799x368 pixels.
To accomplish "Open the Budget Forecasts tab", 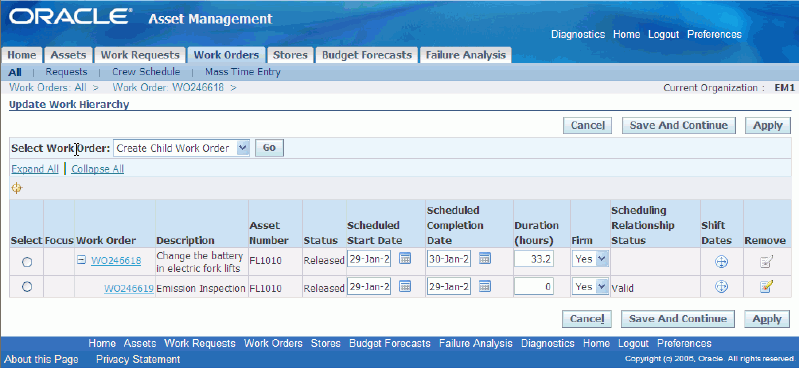I will click(366, 55).
